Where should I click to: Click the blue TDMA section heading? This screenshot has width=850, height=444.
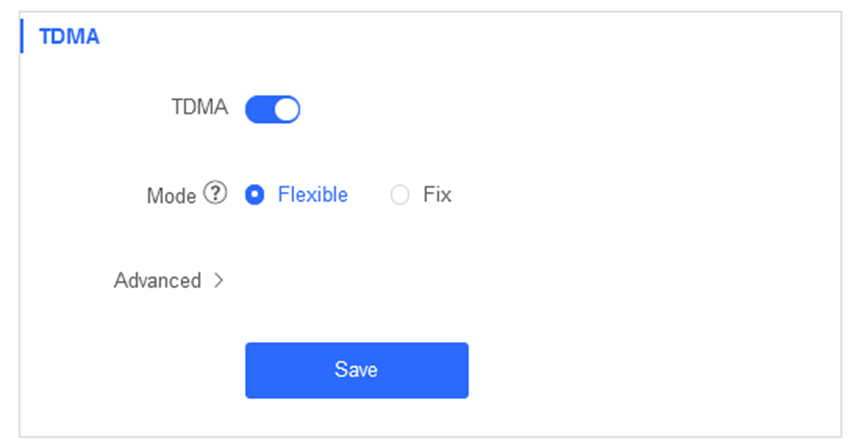[69, 37]
